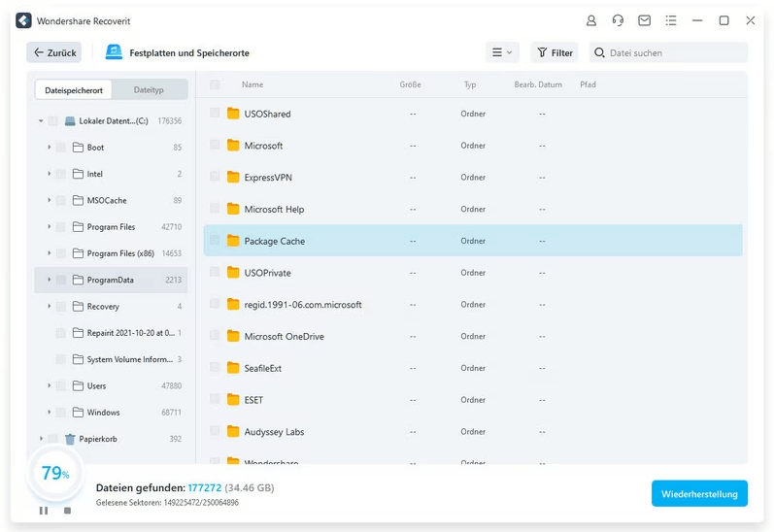Expand the ProgramData folder node
774x532 pixels.
49,280
